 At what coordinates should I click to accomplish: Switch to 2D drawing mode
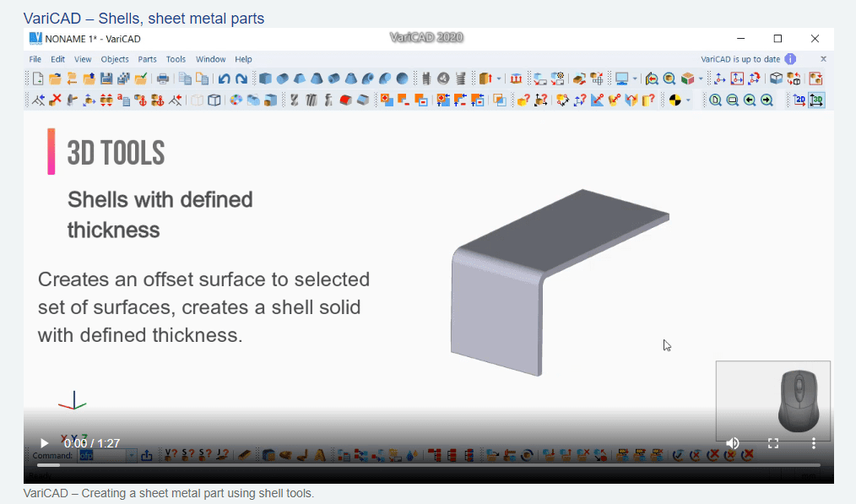[799, 100]
